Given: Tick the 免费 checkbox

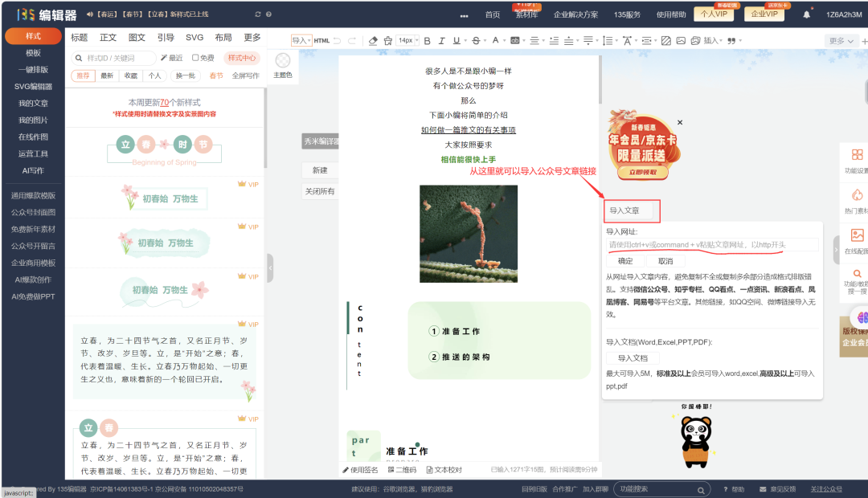Looking at the screenshot, I should [x=195, y=58].
